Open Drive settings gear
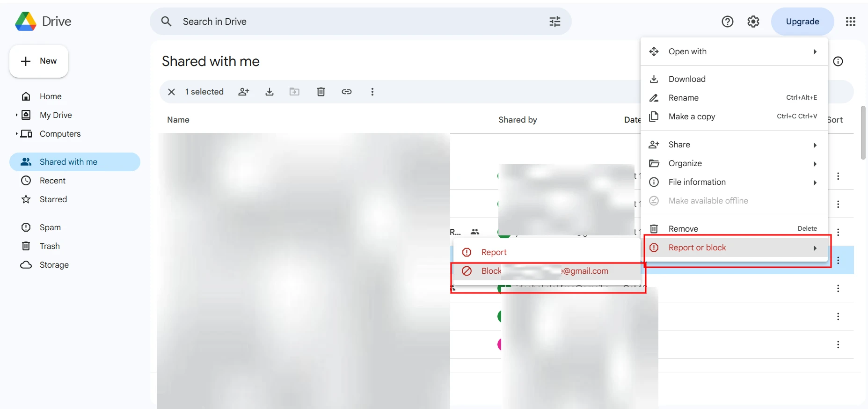 point(753,22)
